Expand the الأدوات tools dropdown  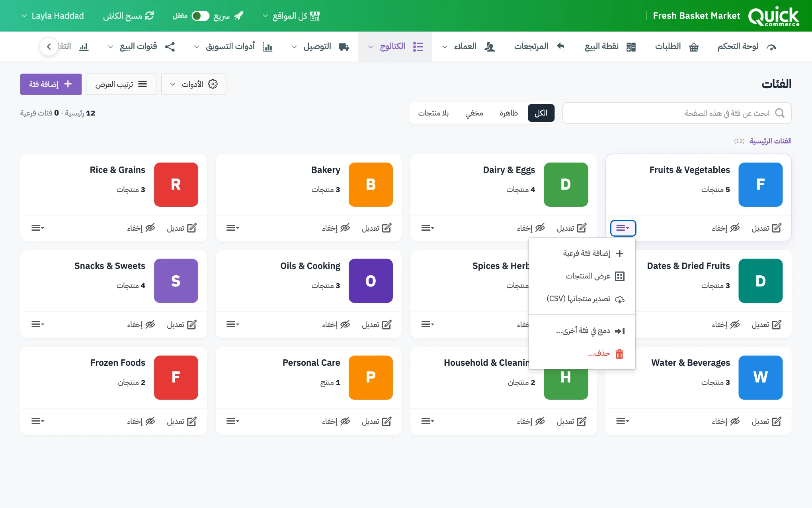(x=193, y=84)
